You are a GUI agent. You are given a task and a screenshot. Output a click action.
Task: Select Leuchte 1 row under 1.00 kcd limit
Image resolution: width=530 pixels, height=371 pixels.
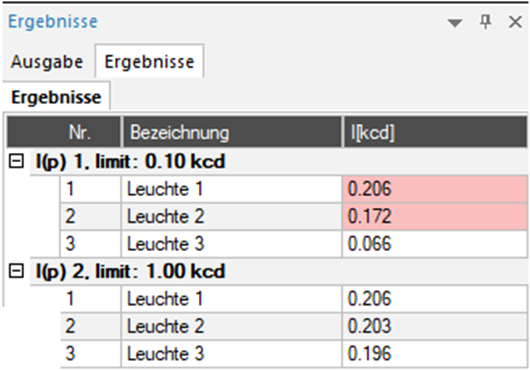294,299
